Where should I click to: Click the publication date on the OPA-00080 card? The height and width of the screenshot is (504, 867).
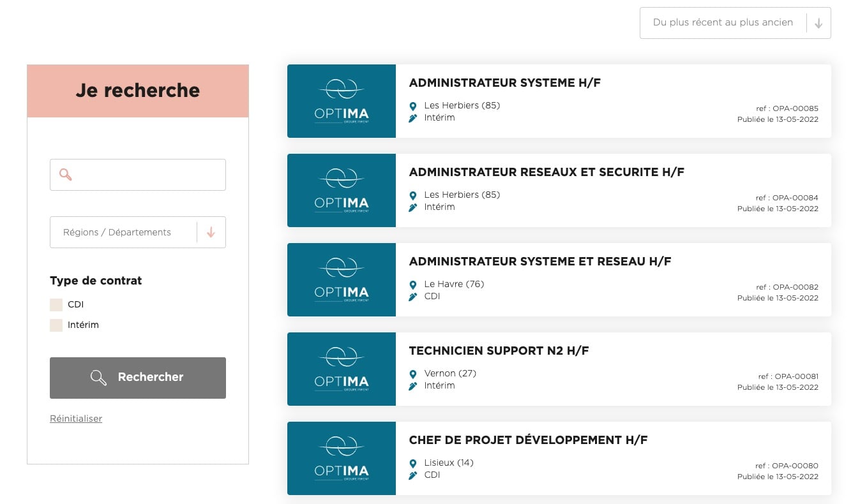tap(778, 477)
